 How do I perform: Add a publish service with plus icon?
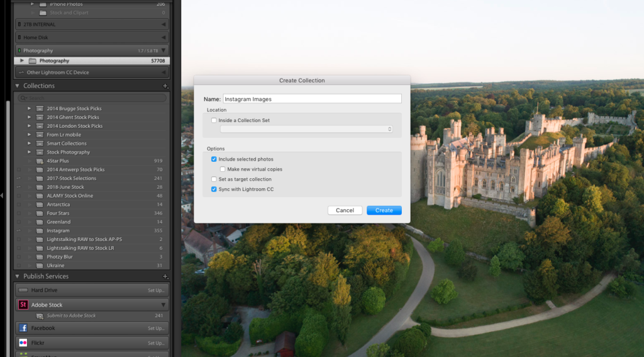click(x=165, y=276)
